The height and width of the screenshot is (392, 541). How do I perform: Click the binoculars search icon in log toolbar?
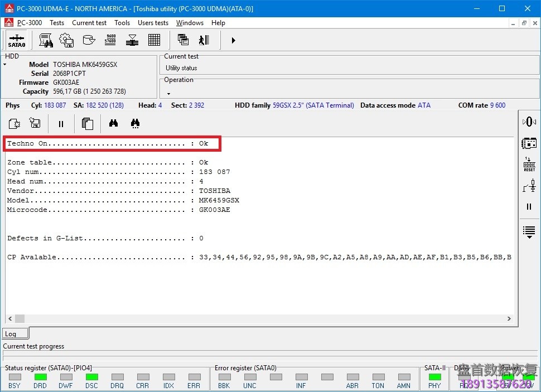113,124
